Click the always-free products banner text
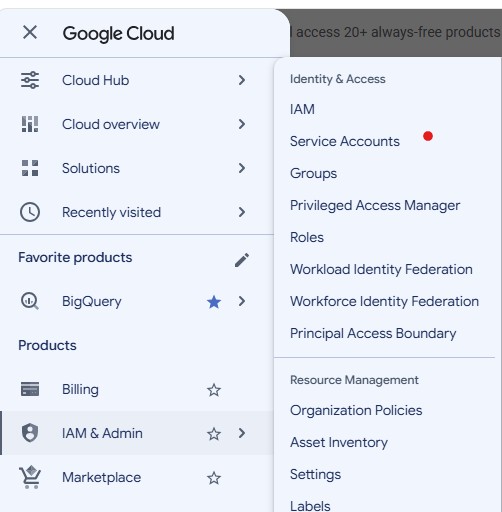502x512 pixels. click(x=396, y=32)
